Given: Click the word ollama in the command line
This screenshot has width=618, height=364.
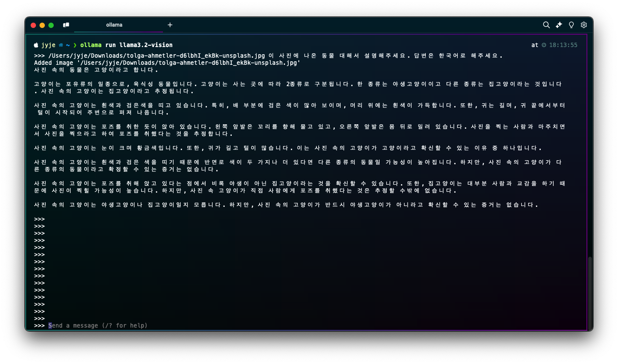Looking at the screenshot, I should (91, 45).
